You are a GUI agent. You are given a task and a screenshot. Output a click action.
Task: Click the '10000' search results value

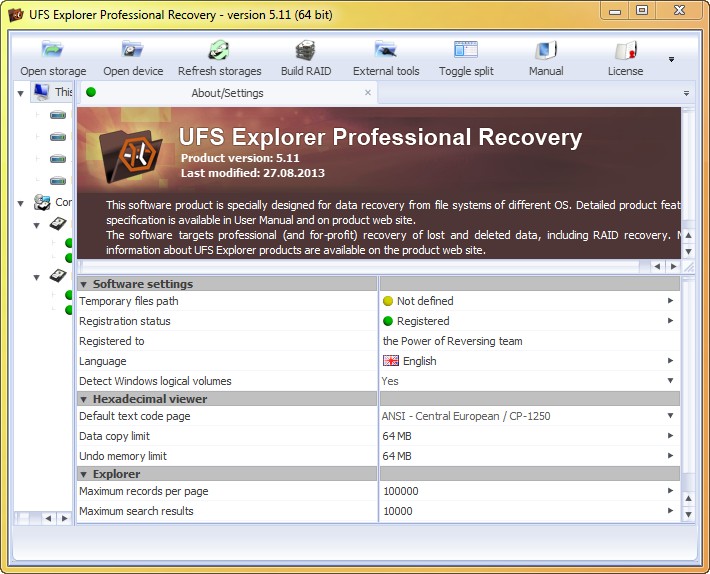(398, 511)
